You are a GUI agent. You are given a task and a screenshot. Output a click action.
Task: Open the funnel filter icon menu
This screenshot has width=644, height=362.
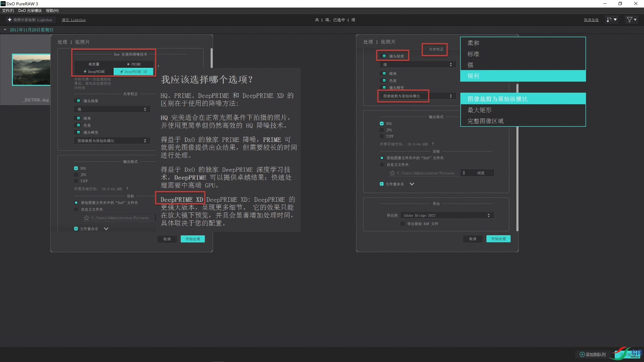(x=631, y=20)
